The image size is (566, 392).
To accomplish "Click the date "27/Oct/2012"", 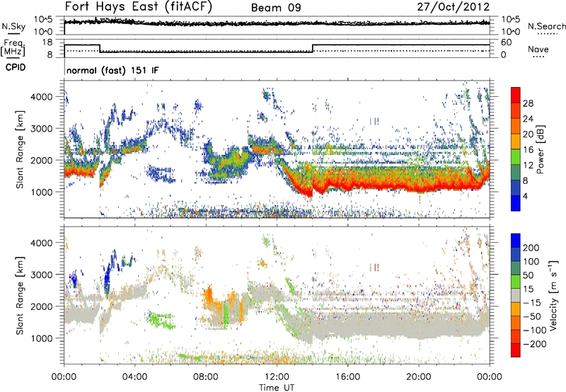I will click(454, 7).
